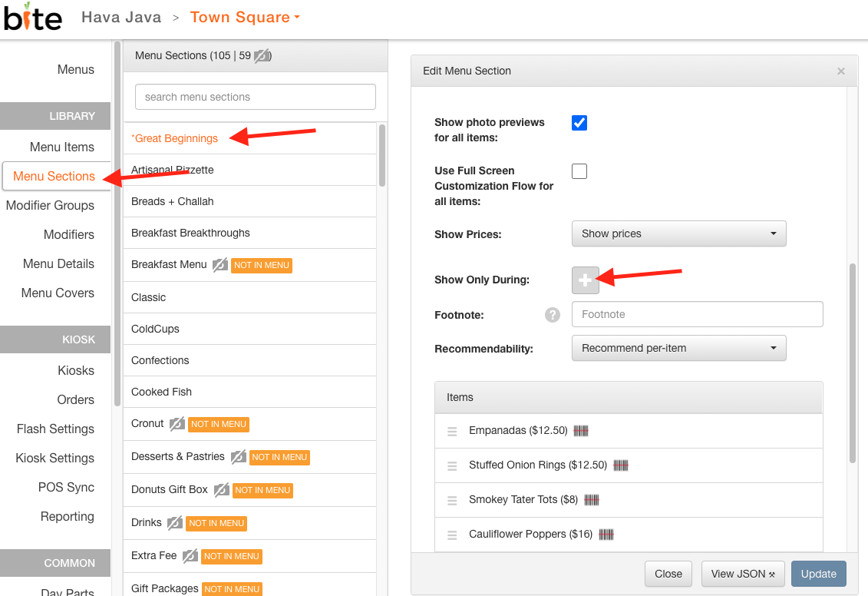Viewport: 868px width, 596px height.
Task: Expand the Town Square location dropdown
Action: (x=246, y=17)
